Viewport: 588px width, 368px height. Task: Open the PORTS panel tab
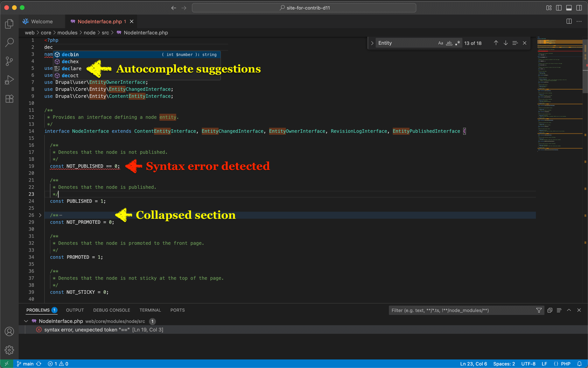[177, 310]
